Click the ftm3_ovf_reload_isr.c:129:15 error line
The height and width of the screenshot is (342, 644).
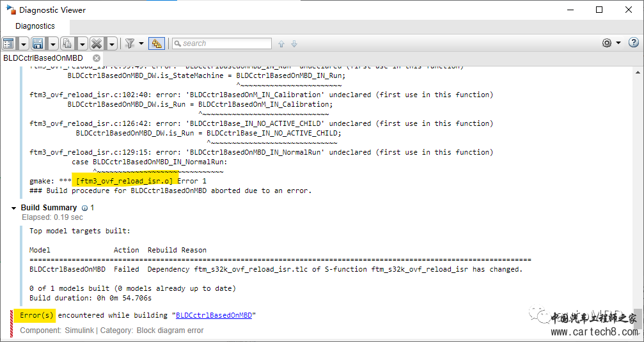coord(261,152)
